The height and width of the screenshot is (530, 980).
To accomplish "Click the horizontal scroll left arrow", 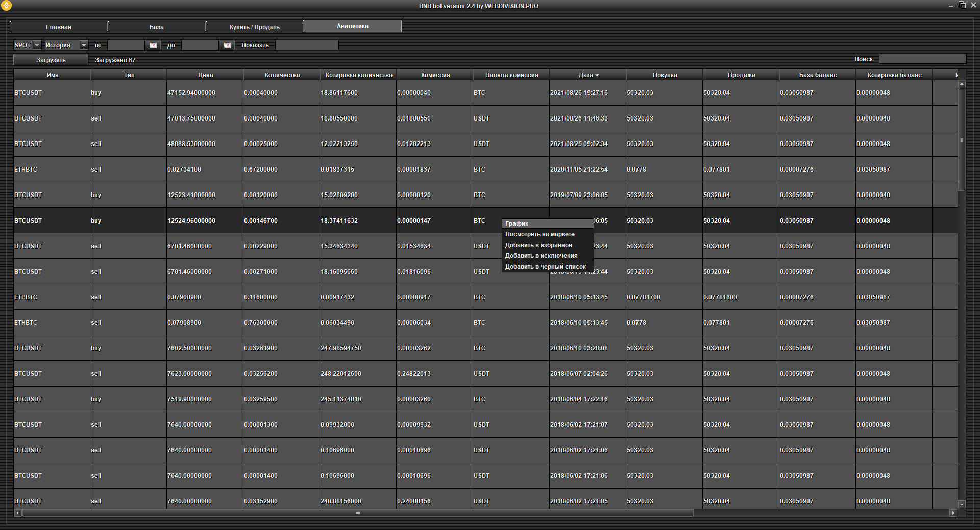I will pos(18,513).
